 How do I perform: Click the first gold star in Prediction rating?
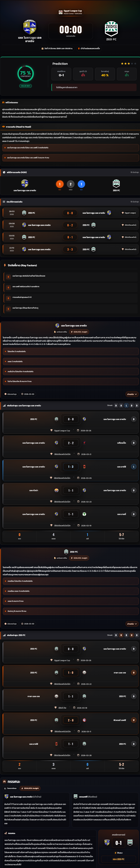click(122, 63)
